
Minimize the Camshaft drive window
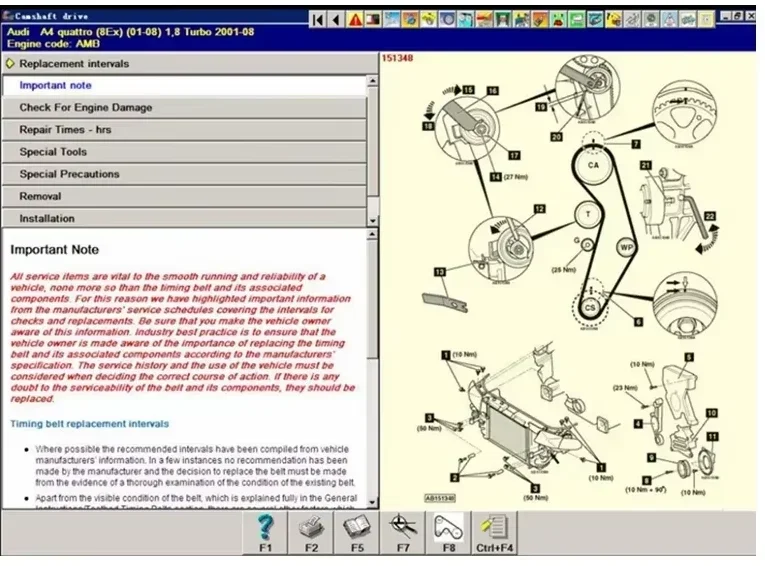[x=726, y=16]
